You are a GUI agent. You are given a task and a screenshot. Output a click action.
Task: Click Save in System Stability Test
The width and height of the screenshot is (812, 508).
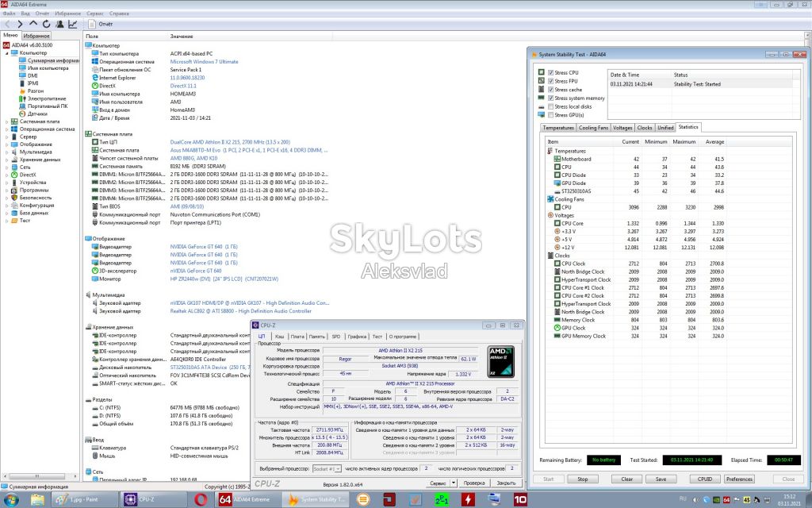[661, 479]
